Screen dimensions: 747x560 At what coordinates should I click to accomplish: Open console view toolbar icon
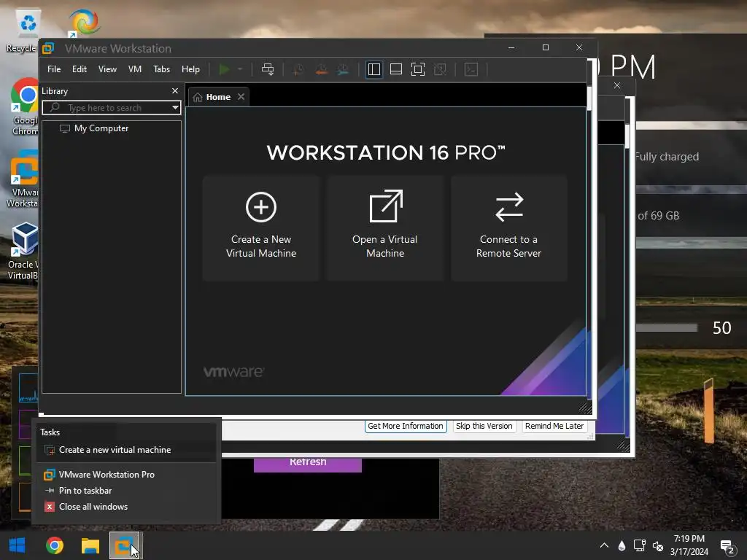471,69
